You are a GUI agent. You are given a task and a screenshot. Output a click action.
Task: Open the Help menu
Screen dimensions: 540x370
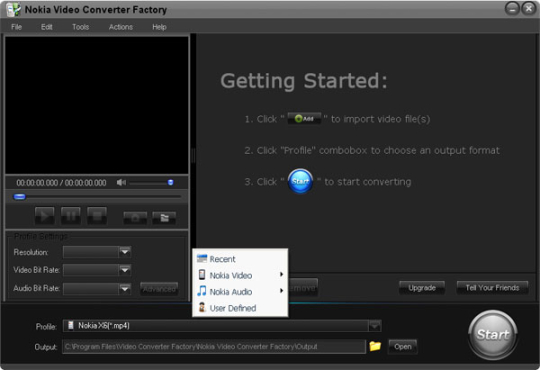click(x=159, y=27)
